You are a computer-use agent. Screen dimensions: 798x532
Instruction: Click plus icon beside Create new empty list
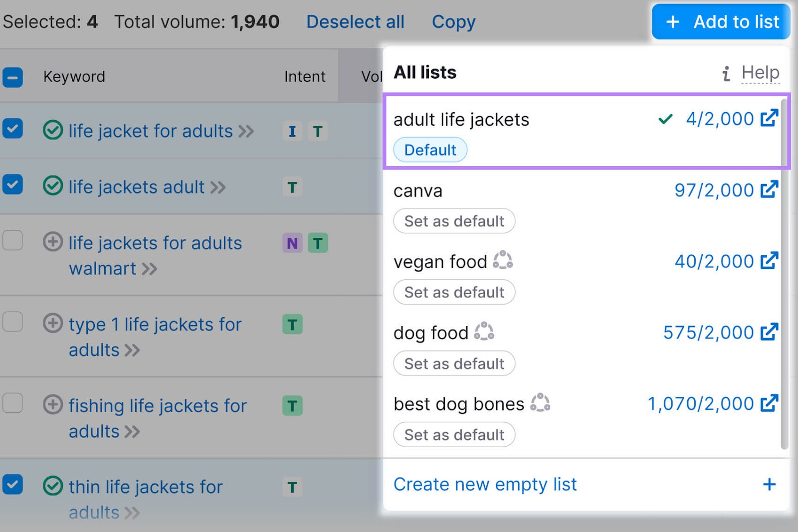coord(769,484)
